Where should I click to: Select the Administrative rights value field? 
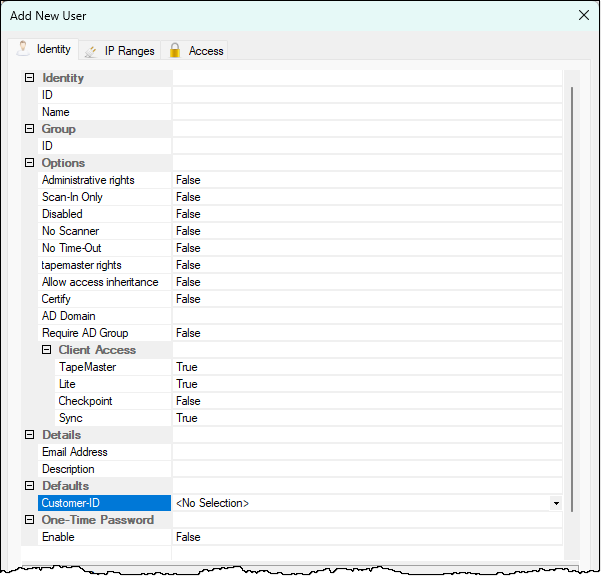[366, 180]
